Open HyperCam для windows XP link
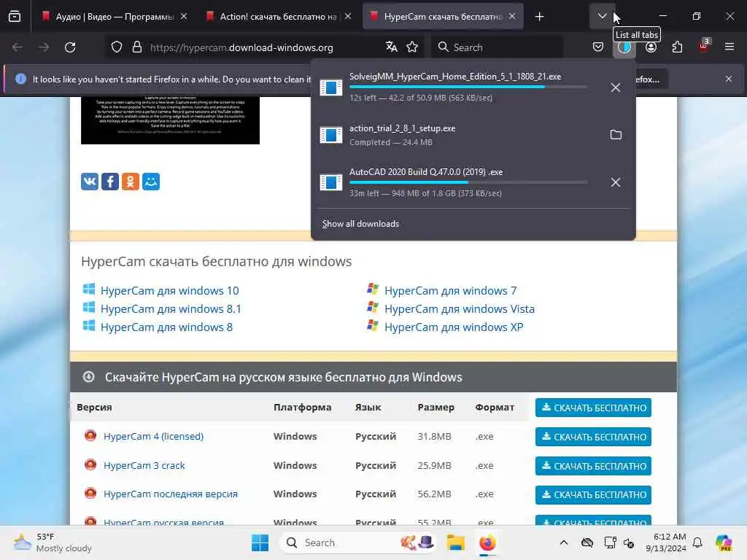 pyautogui.click(x=454, y=327)
